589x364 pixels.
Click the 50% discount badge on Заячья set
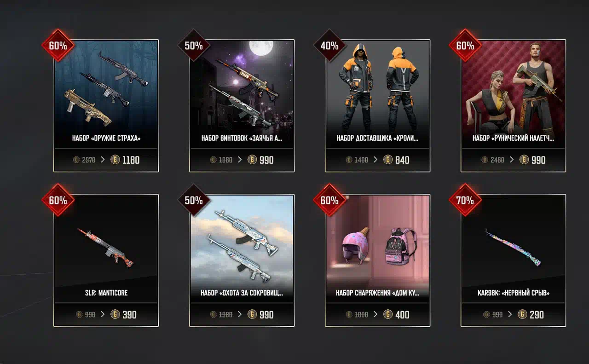[194, 46]
